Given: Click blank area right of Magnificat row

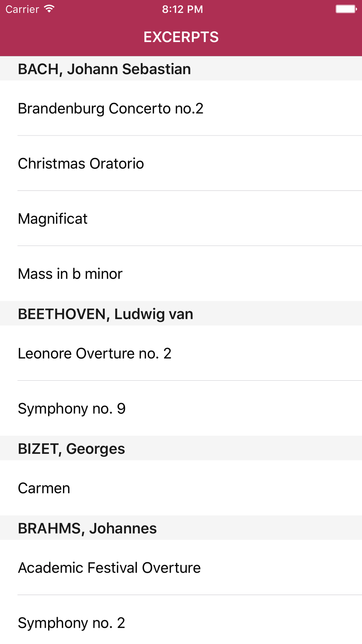Looking at the screenshot, I should pos(224,218).
